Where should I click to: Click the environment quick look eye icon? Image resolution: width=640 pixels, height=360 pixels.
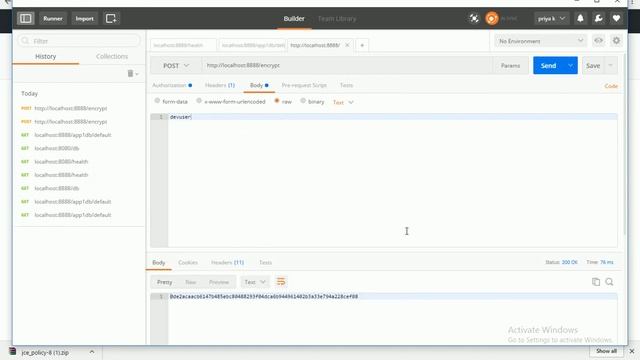598,41
